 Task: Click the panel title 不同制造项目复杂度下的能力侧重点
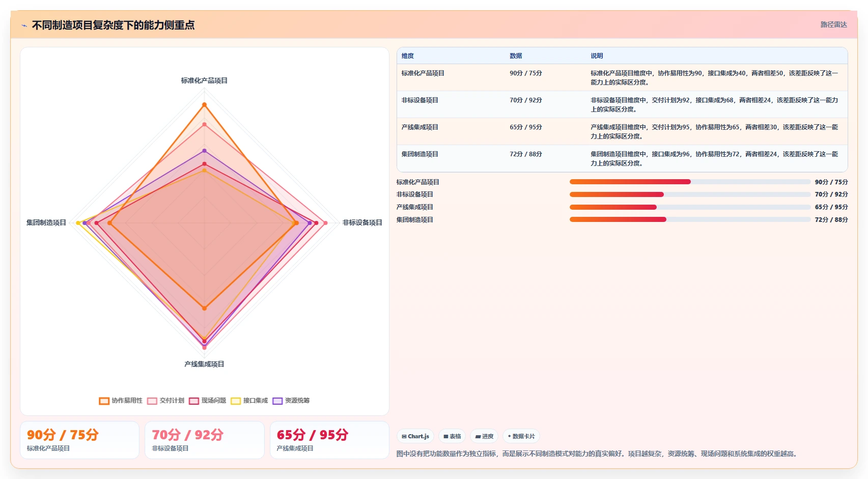tap(113, 25)
